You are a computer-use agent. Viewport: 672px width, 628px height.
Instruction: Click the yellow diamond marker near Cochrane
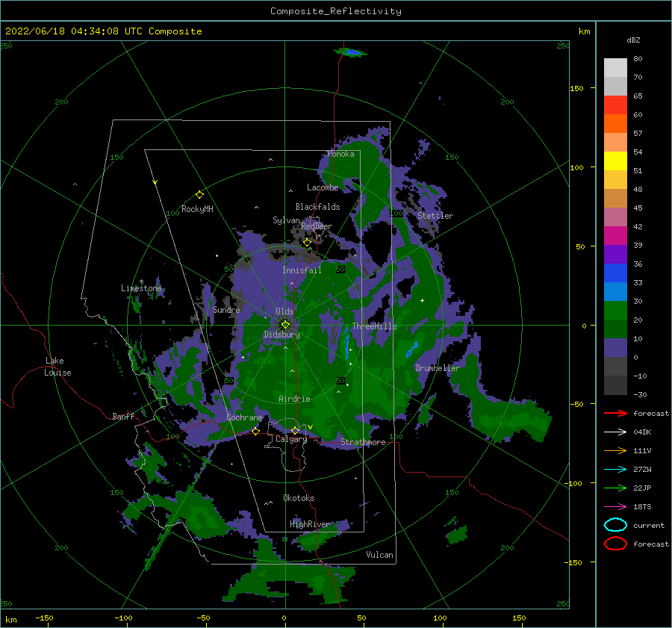[255, 431]
